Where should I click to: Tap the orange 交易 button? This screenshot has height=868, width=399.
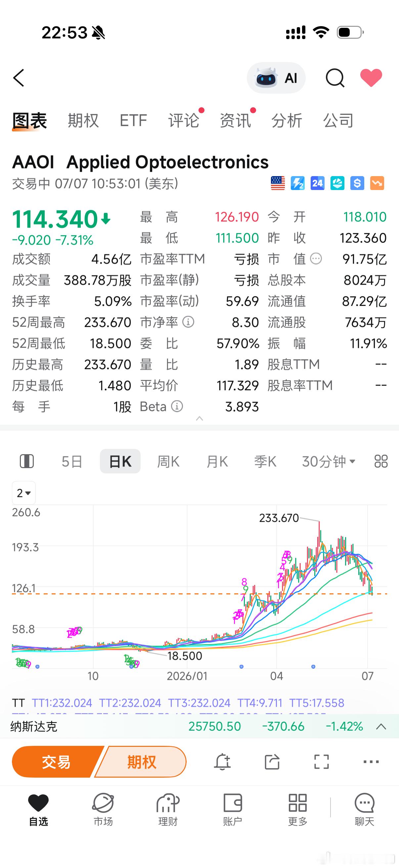(57, 761)
